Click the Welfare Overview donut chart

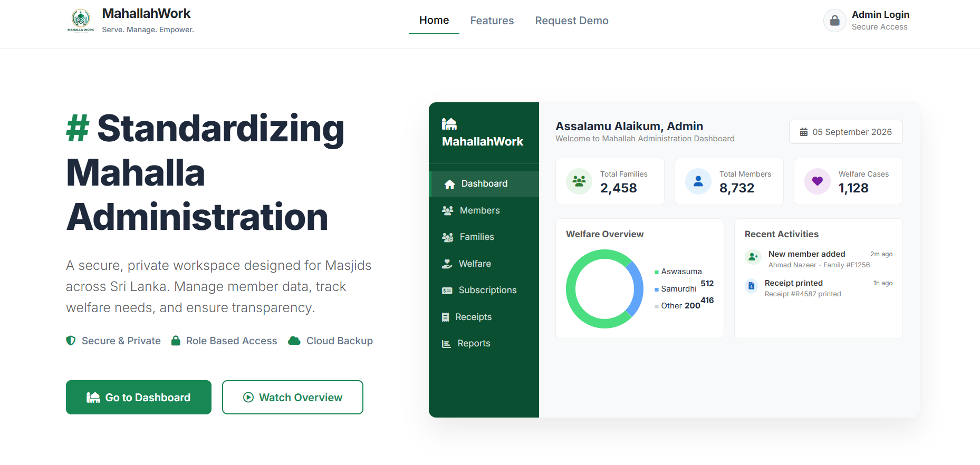604,289
